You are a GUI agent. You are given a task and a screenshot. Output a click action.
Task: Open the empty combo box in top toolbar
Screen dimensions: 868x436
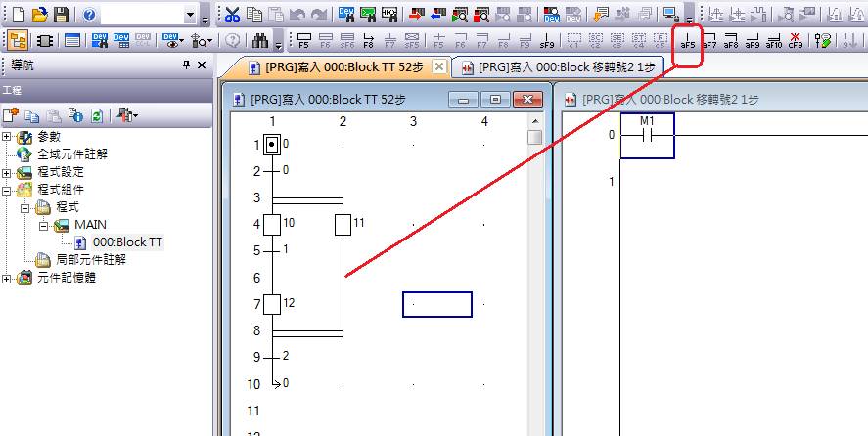[x=190, y=16]
